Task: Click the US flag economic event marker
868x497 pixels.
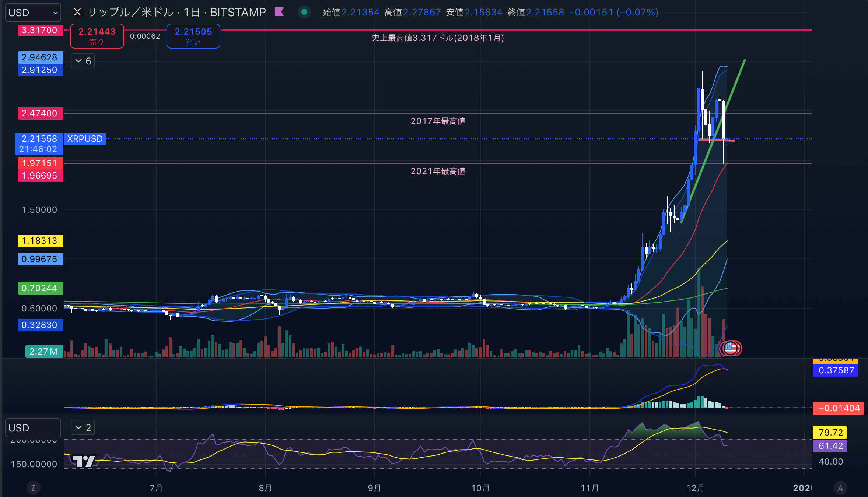Action: [x=731, y=348]
